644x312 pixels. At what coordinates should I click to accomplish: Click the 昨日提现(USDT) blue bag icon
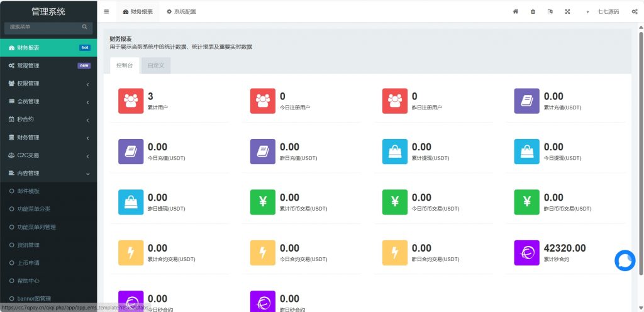point(131,202)
